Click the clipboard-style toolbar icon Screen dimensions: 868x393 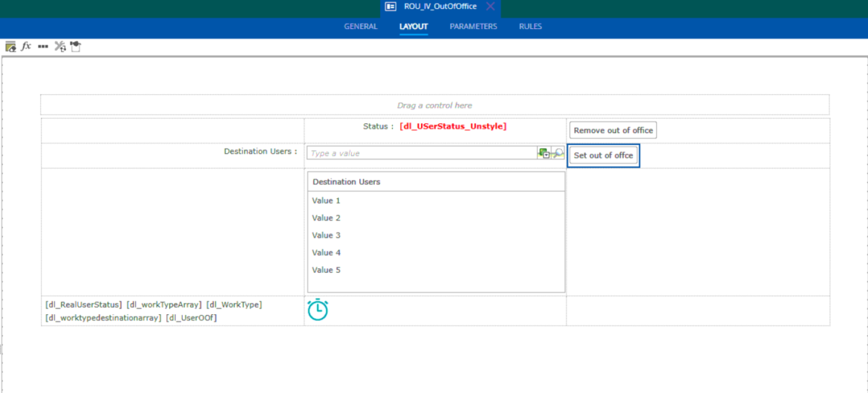pyautogui.click(x=76, y=47)
